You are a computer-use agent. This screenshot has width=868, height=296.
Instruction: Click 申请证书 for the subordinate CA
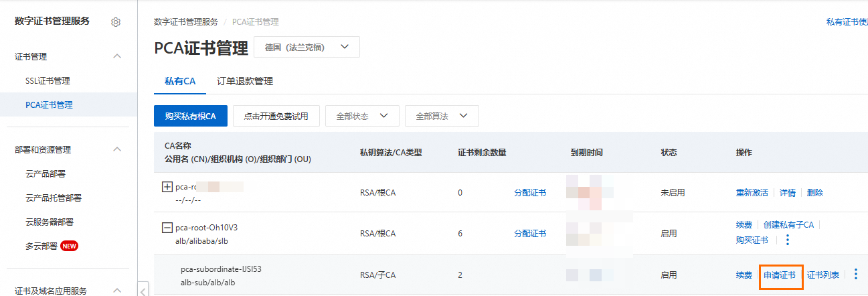coord(780,275)
